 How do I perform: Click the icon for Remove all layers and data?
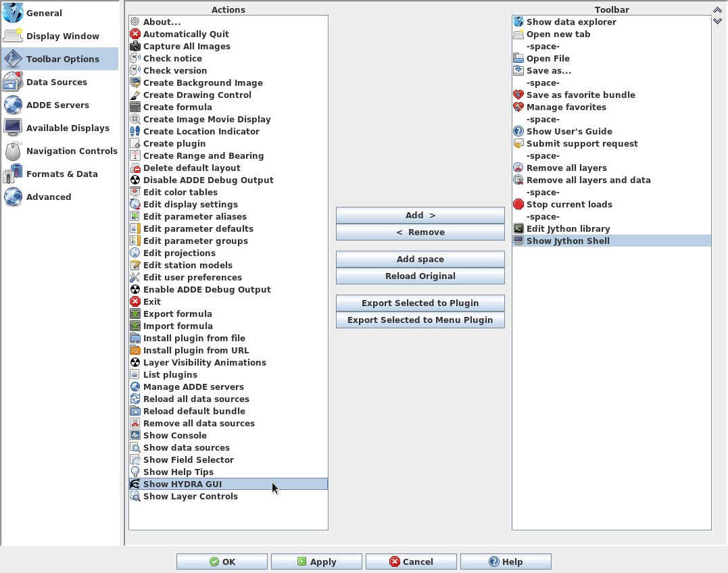coord(518,180)
